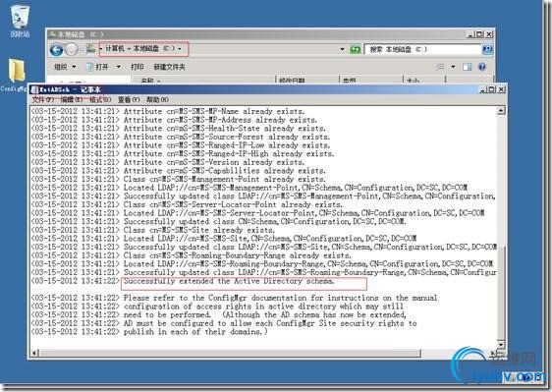Open the Notepad 文件 menu
Image resolution: width=552 pixels, height=392 pixels.
click(x=42, y=99)
